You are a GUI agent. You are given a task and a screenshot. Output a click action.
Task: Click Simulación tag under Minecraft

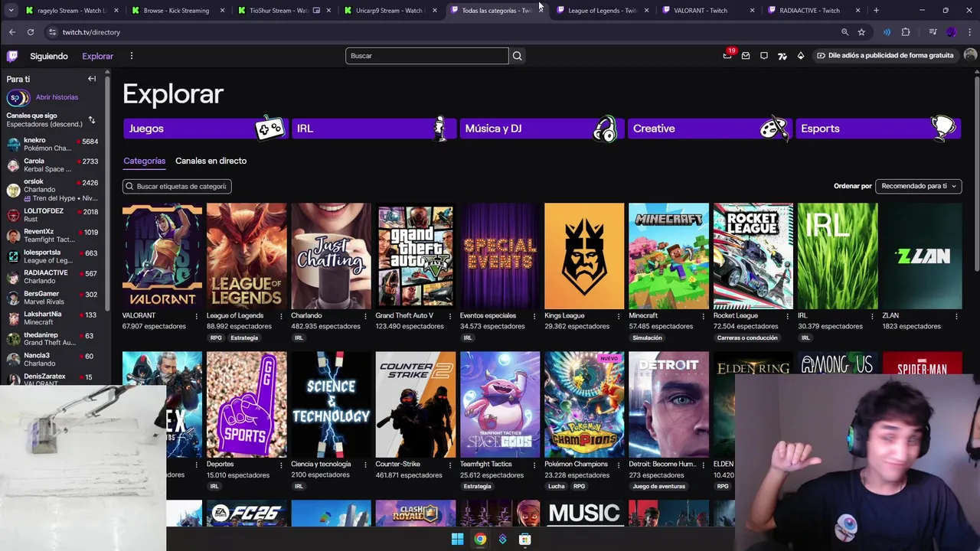pos(648,337)
